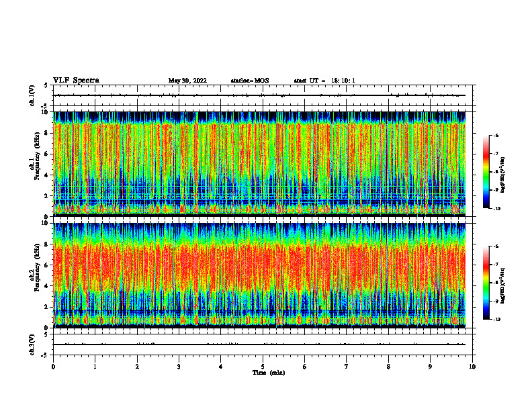This screenshot has width=532, height=411.
Task: Click the time axis tick label 4
Action: point(221,367)
